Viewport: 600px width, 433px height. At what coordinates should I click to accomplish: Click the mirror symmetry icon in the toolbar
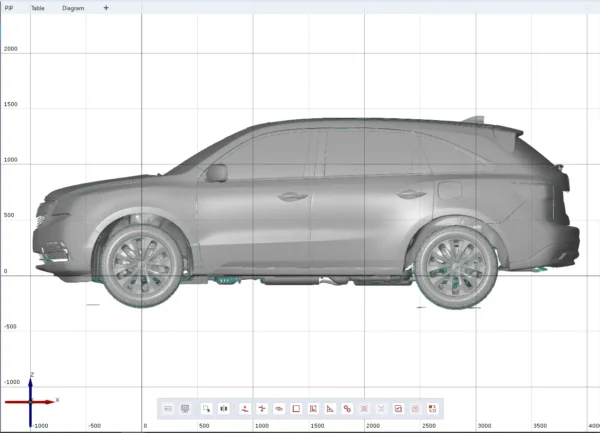223,409
